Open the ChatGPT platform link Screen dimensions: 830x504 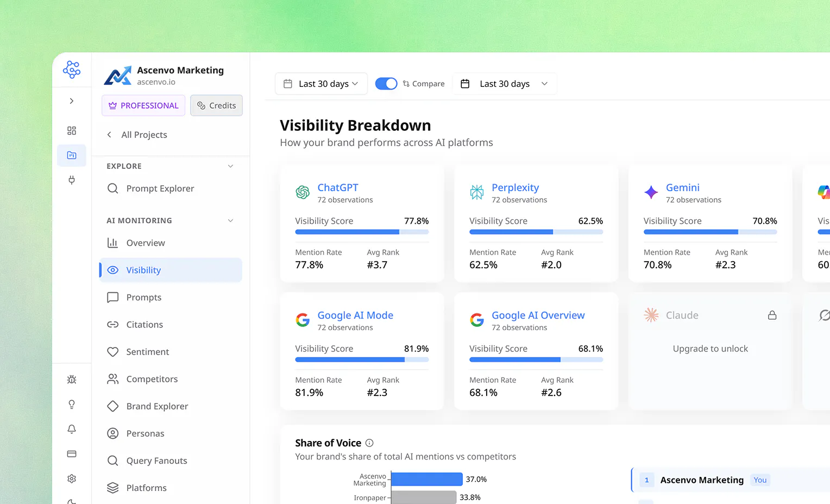pos(338,187)
